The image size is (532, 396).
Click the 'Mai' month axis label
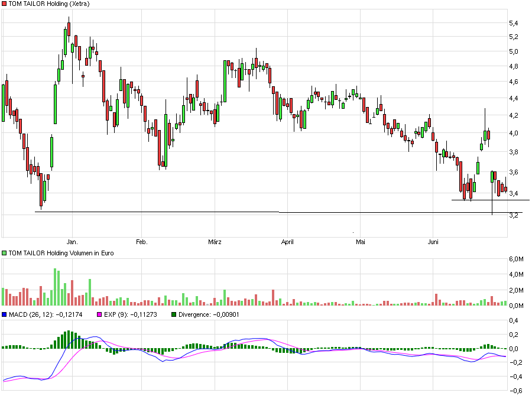click(x=361, y=242)
